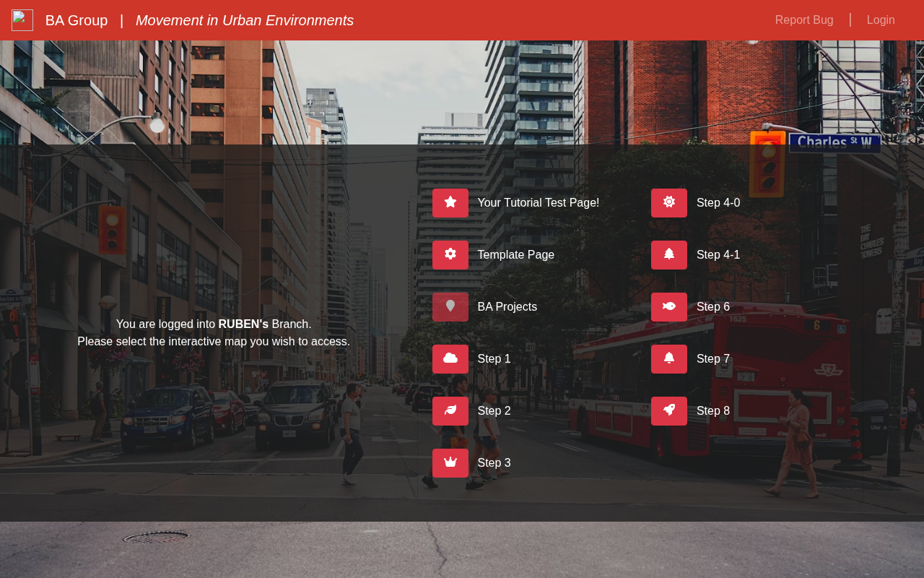Click the star icon for Tutorial Test Page
The height and width of the screenshot is (578, 924).
pyautogui.click(x=450, y=203)
